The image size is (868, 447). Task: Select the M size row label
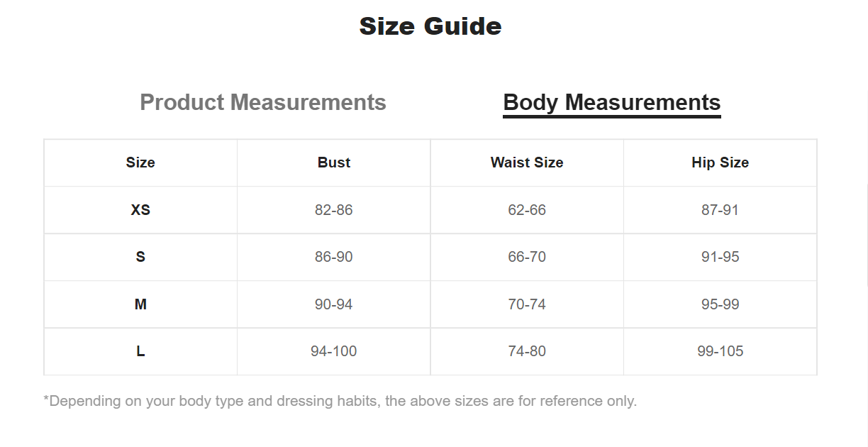tap(140, 304)
